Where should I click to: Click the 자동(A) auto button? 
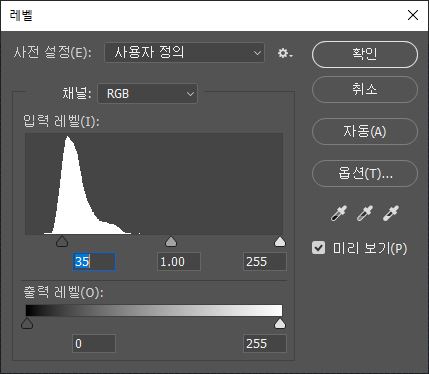365,132
